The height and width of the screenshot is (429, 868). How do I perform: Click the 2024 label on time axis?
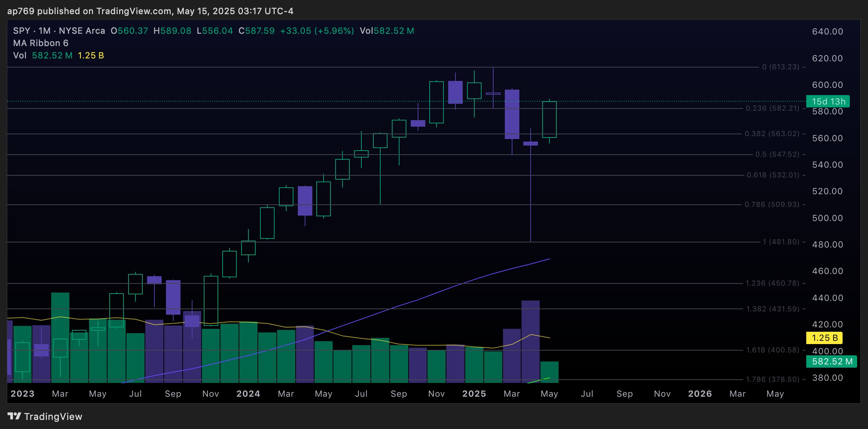coord(248,394)
